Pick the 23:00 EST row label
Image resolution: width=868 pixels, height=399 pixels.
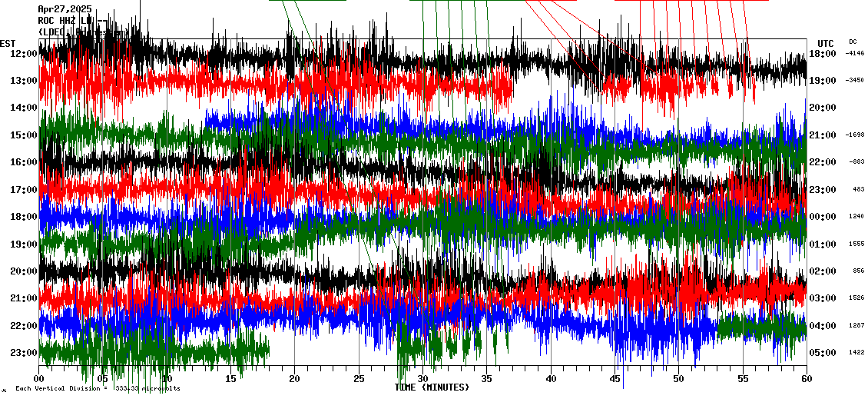(x=23, y=353)
